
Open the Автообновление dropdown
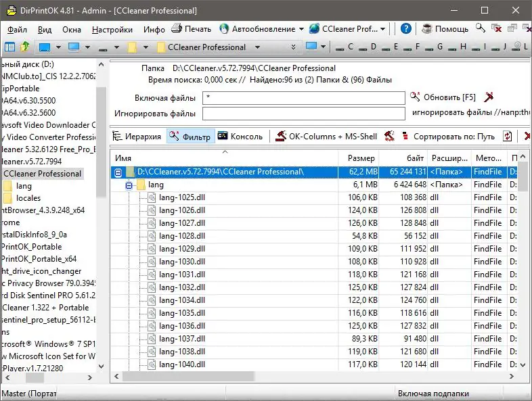point(261,29)
